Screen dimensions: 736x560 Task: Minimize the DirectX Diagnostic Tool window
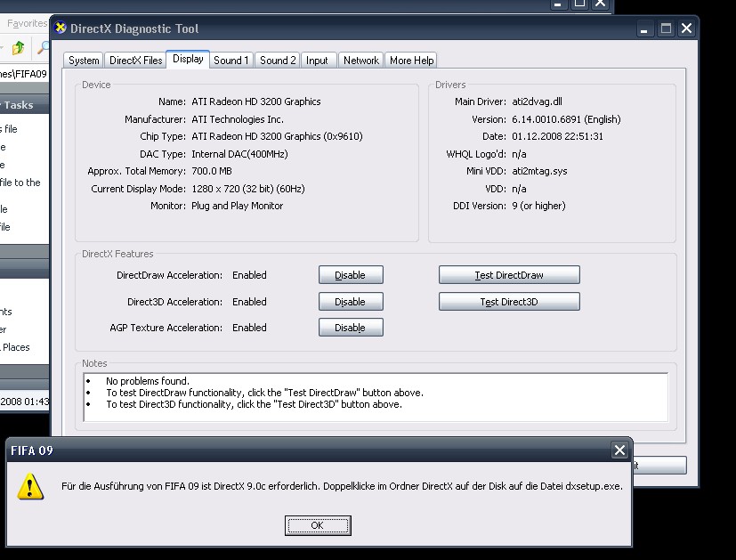644,28
